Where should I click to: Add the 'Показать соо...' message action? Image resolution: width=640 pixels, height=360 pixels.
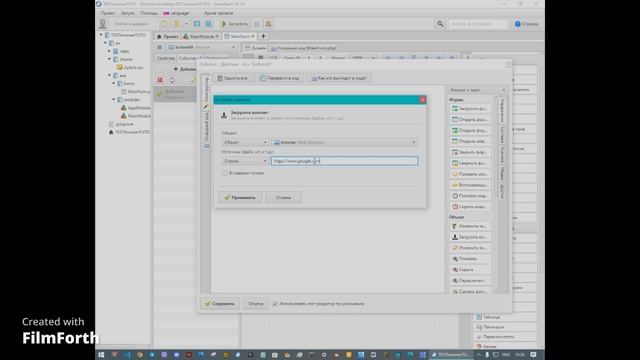[x=470, y=174]
